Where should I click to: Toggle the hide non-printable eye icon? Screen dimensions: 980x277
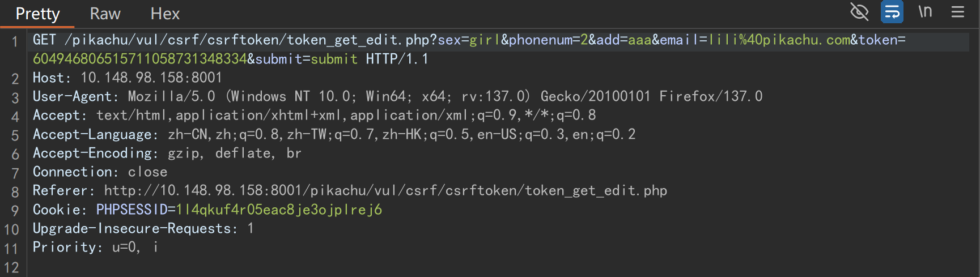pos(859,11)
